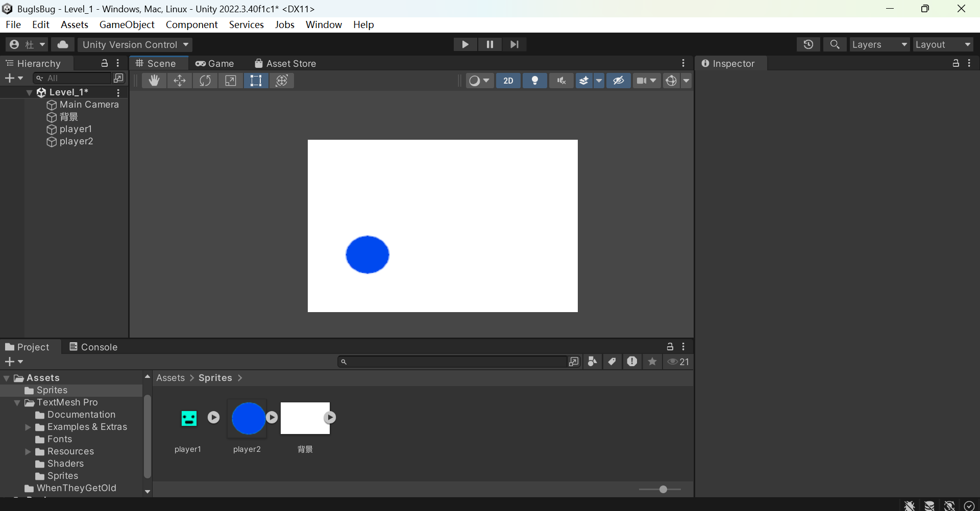Viewport: 980px width, 511px height.
Task: Open Unity Version Control button
Action: [135, 44]
